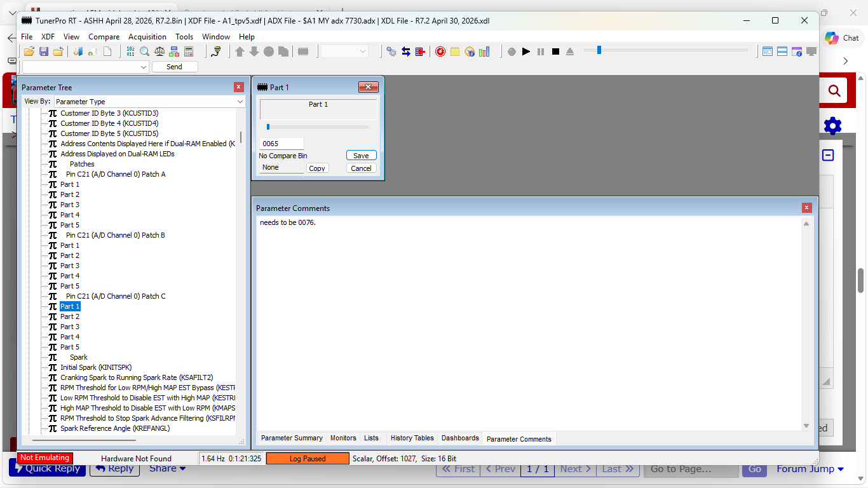Image resolution: width=868 pixels, height=488 pixels.
Task: Click the gray down arrow toolbar icon
Action: 254,51
